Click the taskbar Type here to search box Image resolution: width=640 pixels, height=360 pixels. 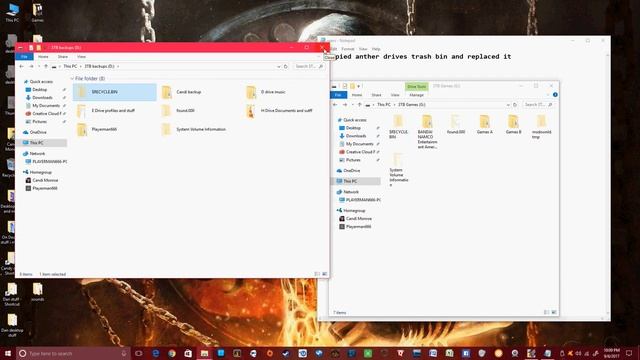73,353
